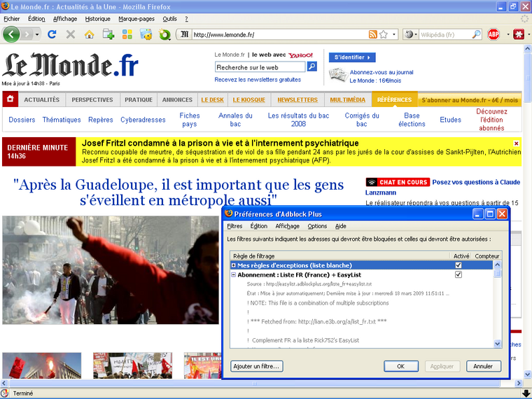This screenshot has width=532, height=399.
Task: Click the Règle de filtrage column header
Action: coord(340,256)
